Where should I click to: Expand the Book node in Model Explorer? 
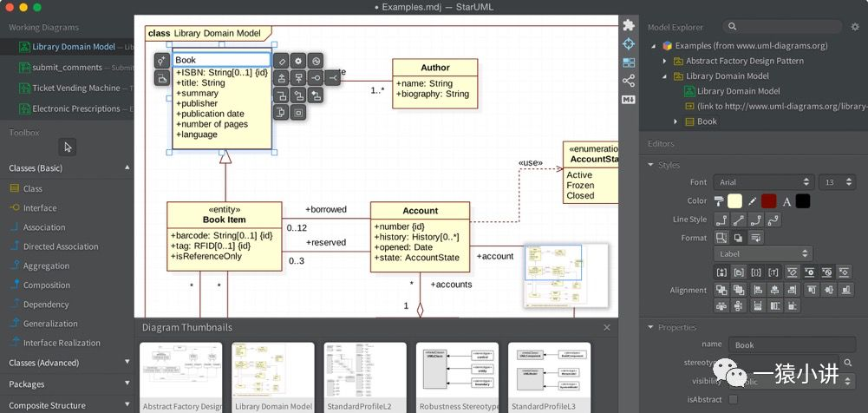click(x=675, y=121)
